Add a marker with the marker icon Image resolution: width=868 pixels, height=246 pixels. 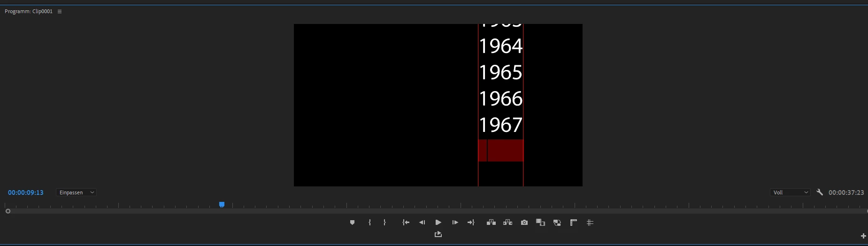[352, 223]
